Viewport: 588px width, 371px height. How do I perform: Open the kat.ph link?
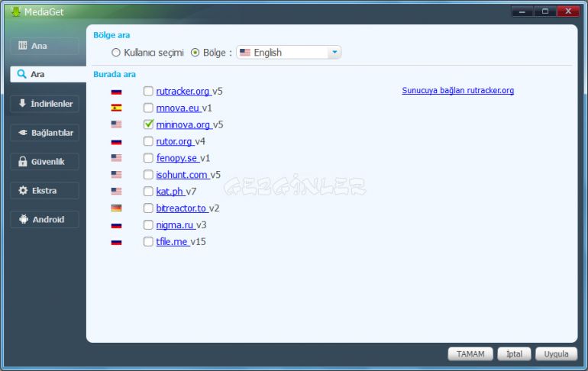click(x=170, y=192)
